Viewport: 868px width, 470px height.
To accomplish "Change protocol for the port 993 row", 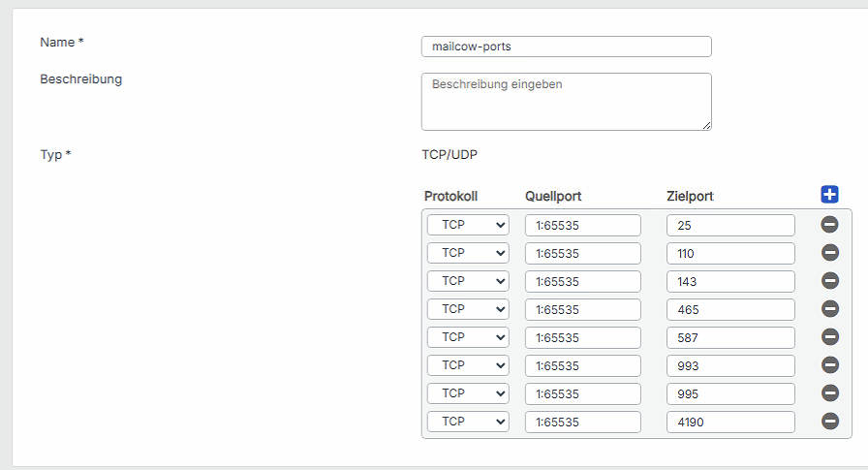I will tap(468, 365).
